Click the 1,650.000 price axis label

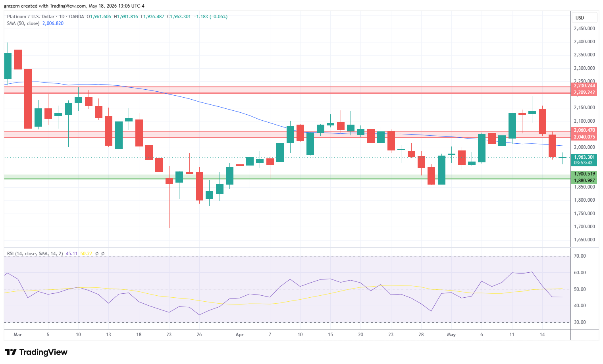pos(584,240)
